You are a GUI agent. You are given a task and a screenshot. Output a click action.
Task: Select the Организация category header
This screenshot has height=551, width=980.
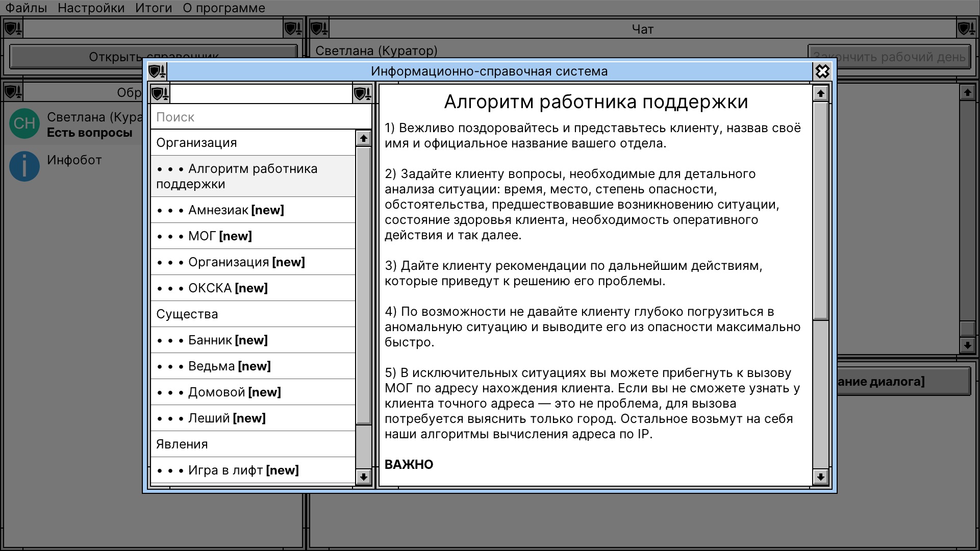pos(253,143)
